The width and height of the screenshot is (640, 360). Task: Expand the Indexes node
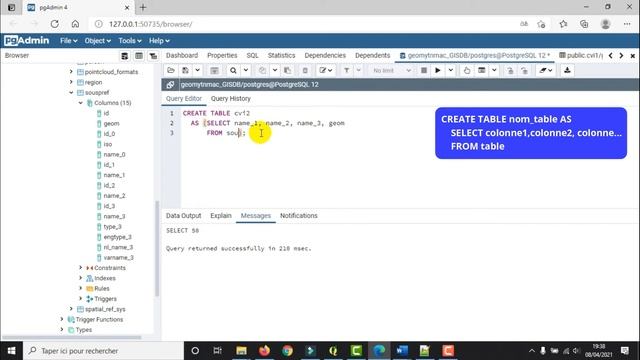[81, 278]
